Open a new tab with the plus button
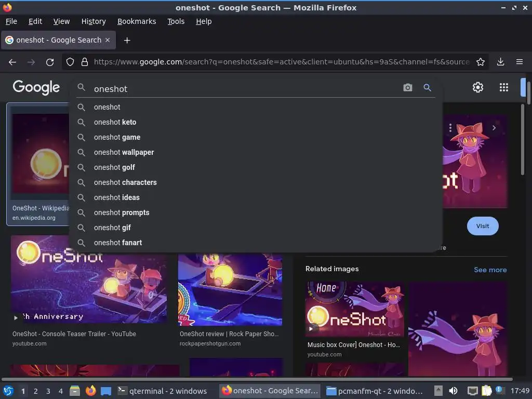 click(127, 41)
